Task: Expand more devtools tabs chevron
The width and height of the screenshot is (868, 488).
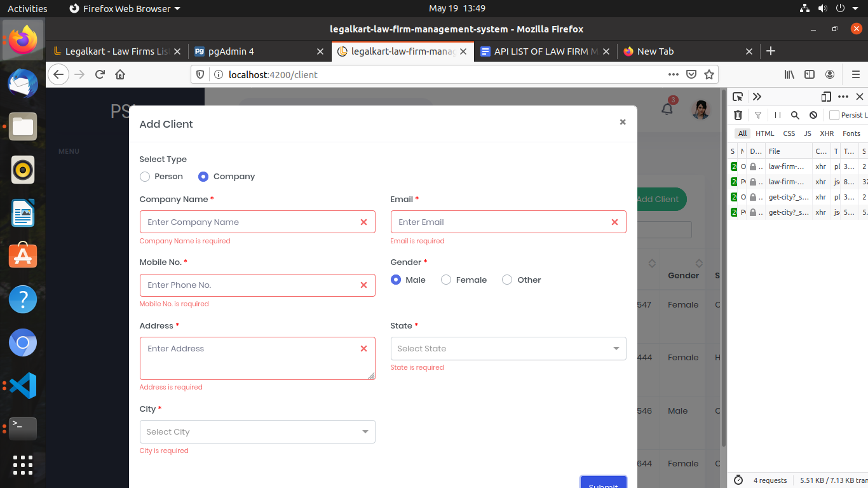Action: [757, 97]
